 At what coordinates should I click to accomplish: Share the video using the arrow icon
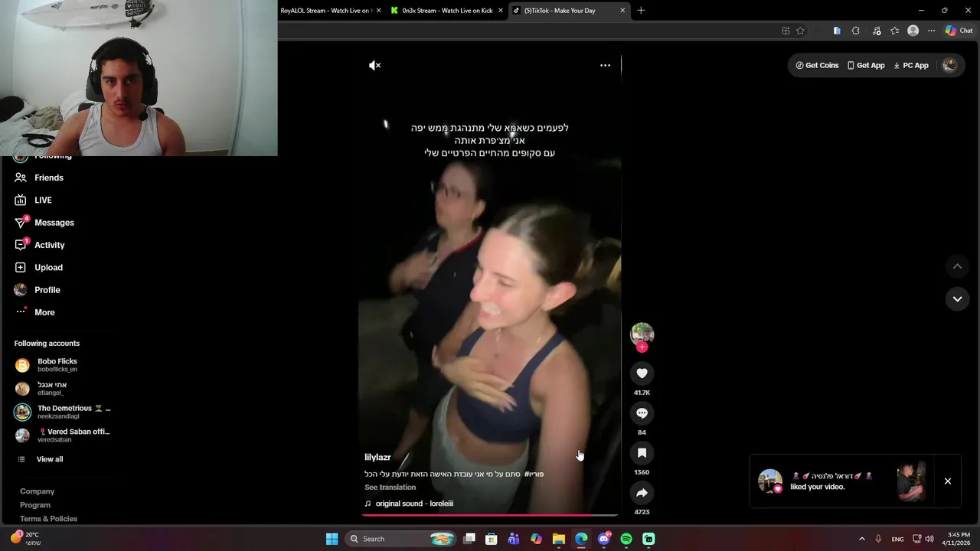(642, 493)
